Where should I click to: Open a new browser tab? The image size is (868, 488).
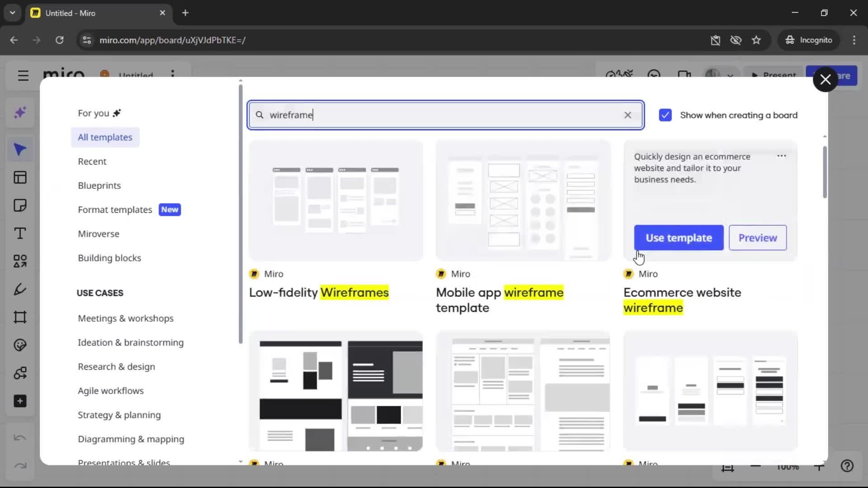point(185,13)
